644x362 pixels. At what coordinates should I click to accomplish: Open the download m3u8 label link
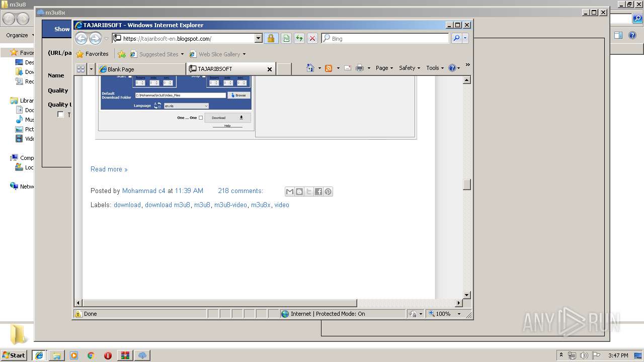(x=168, y=205)
